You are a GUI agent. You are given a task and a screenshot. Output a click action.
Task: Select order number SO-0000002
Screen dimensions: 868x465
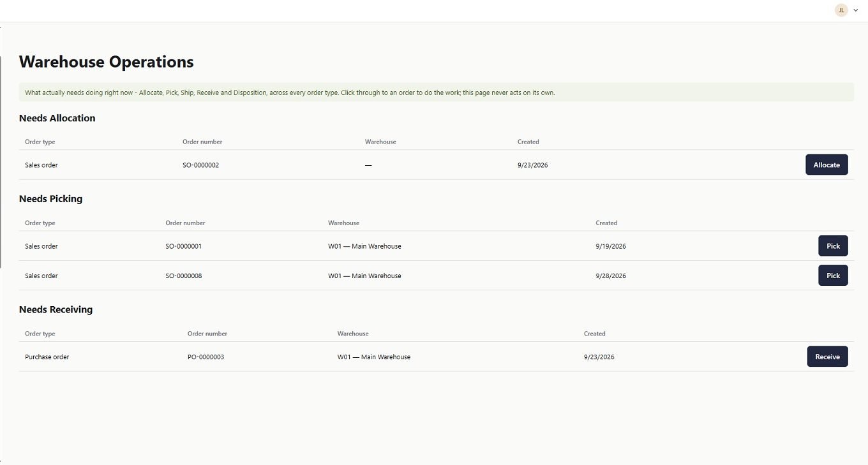[x=200, y=165]
